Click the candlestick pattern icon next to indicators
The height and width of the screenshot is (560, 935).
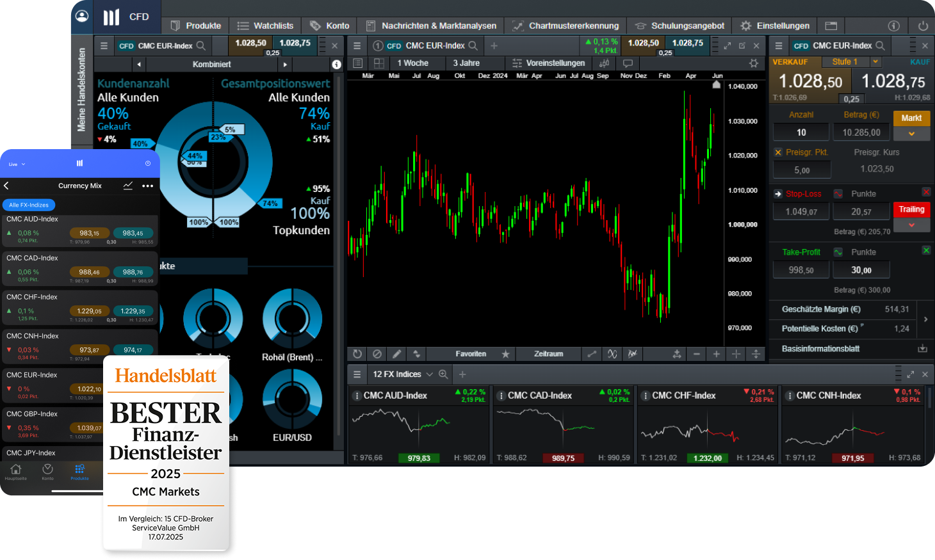tap(633, 353)
